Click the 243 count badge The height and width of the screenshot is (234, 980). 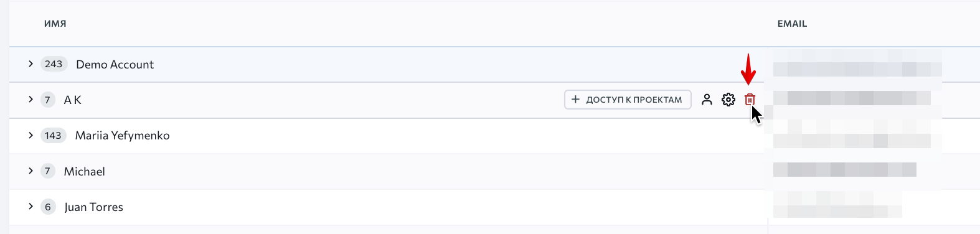point(54,64)
